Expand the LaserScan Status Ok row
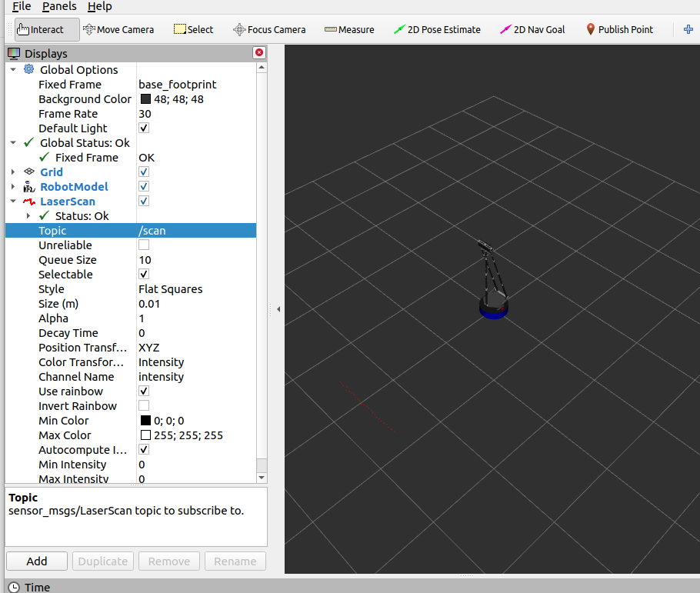The image size is (700, 593). pos(28,215)
